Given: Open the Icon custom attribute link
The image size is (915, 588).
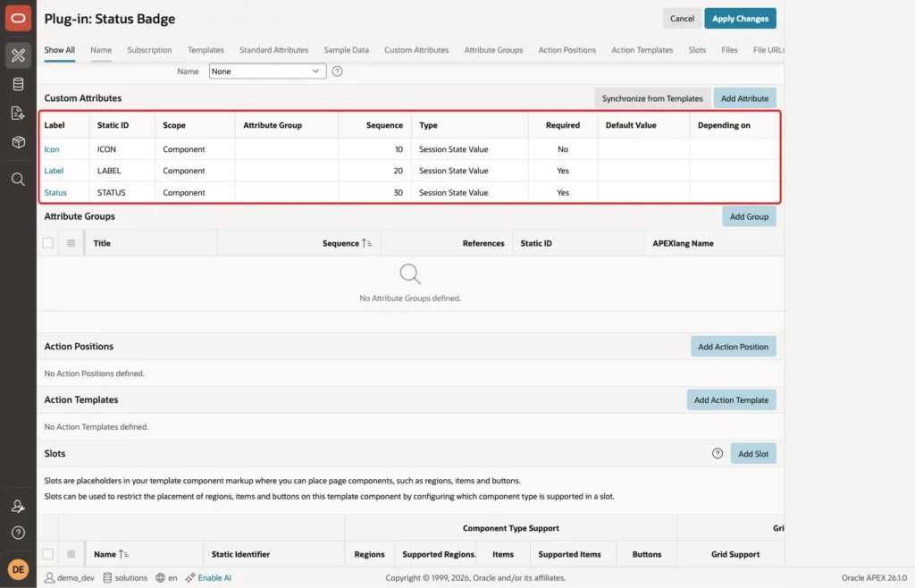Looking at the screenshot, I should tap(52, 149).
